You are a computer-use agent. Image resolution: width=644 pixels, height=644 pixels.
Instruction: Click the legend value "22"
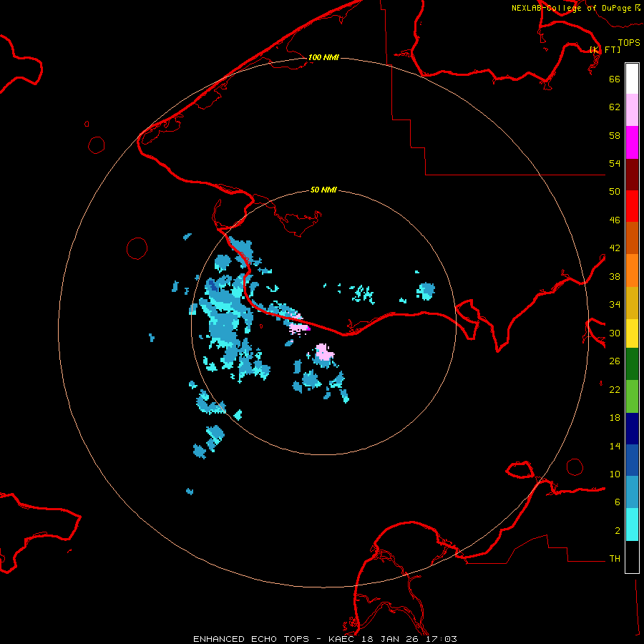(x=615, y=389)
